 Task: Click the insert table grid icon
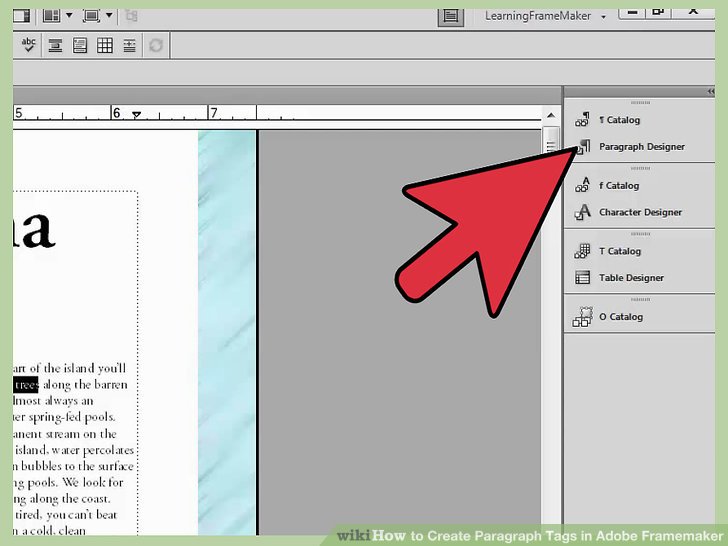[104, 46]
